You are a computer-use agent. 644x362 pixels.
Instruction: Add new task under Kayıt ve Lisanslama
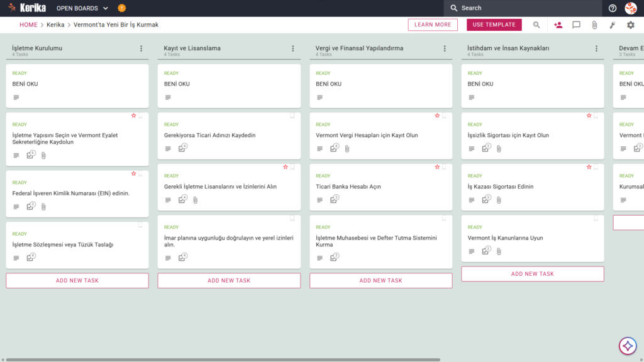click(229, 281)
